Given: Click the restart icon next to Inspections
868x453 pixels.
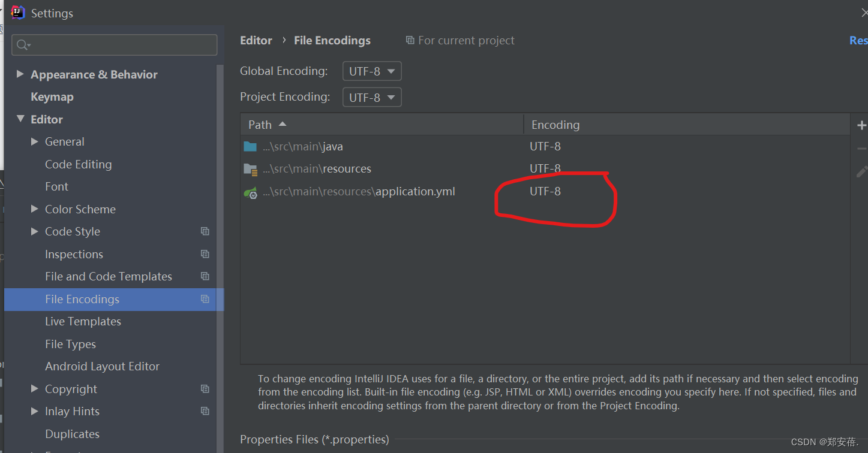Looking at the screenshot, I should (205, 253).
